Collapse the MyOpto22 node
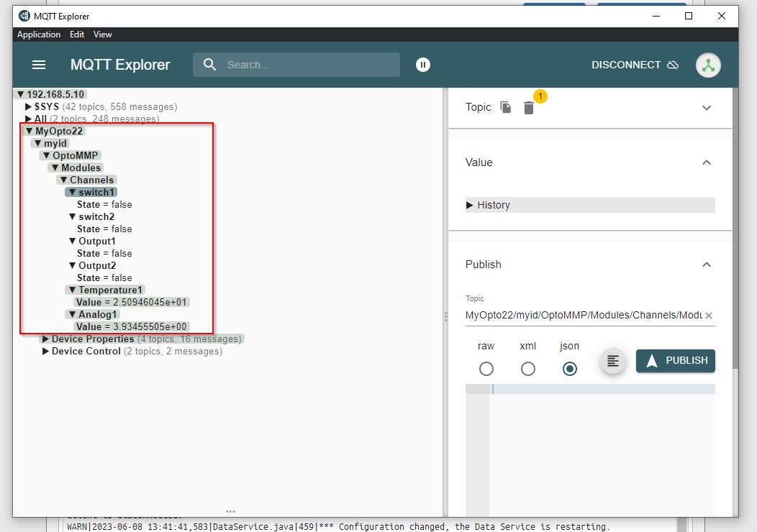Viewport: 757px width, 532px height. click(29, 131)
